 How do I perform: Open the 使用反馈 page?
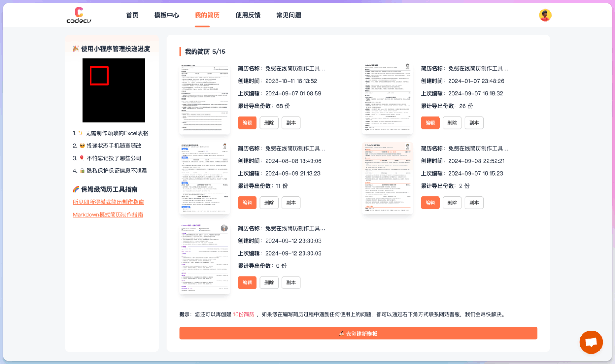point(248,15)
